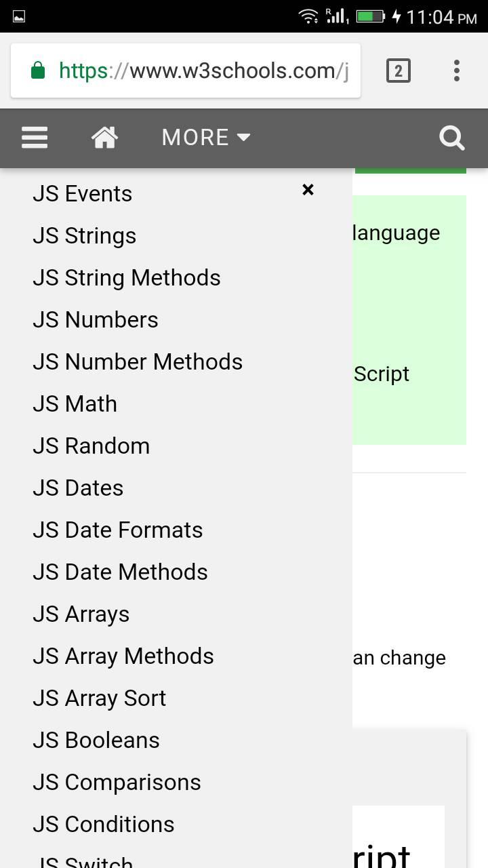View the JS Conditions chapter
The height and width of the screenshot is (868, 488).
(103, 825)
